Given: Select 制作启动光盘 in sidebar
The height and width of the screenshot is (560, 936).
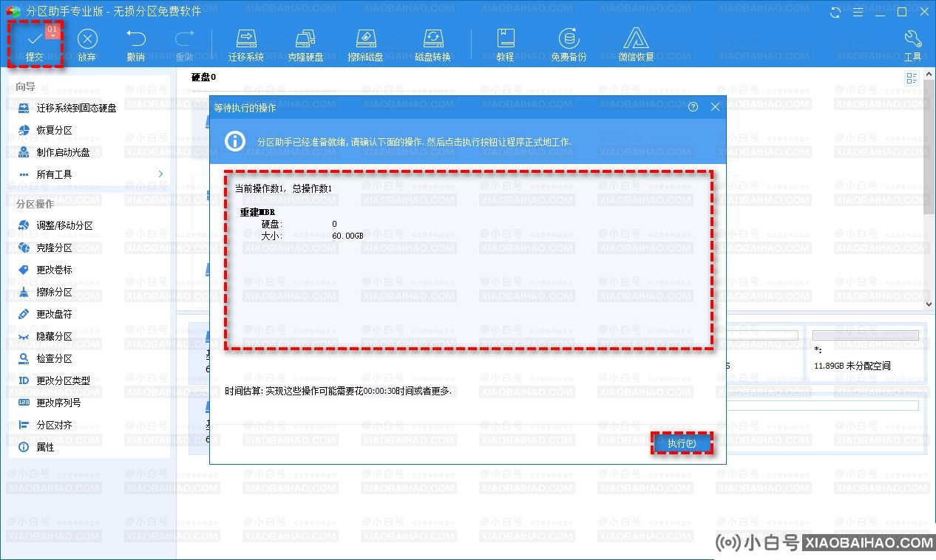Looking at the screenshot, I should tap(63, 152).
